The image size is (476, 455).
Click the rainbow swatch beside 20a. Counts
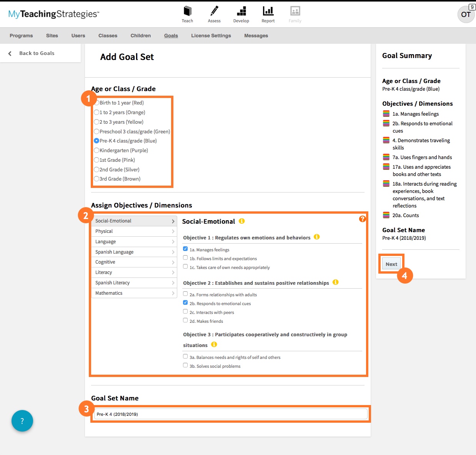point(386,215)
